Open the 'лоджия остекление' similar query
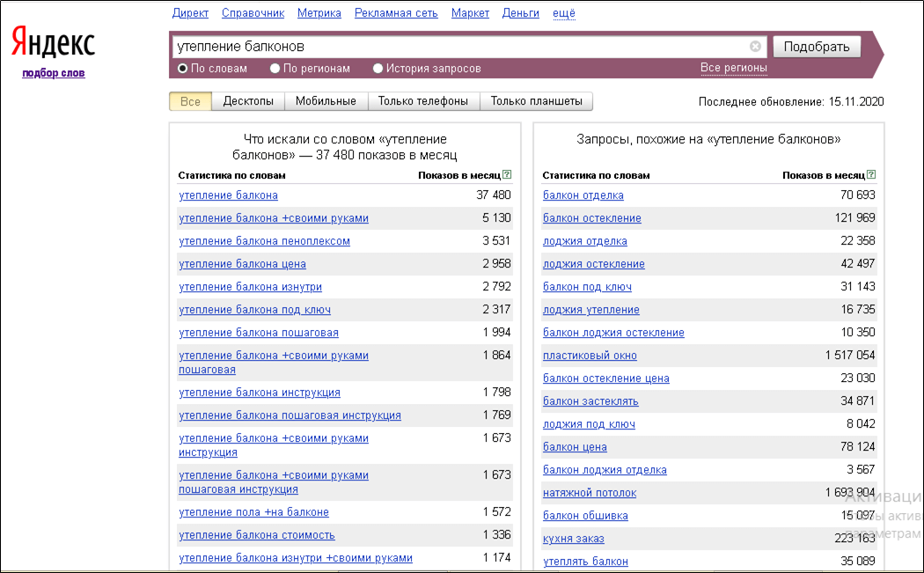Image resolution: width=924 pixels, height=573 pixels. pyautogui.click(x=593, y=264)
